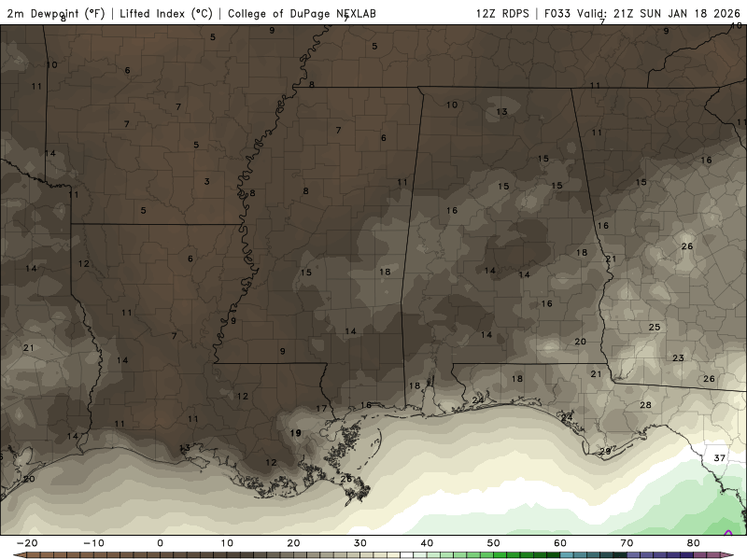The image size is (747, 560).
Task: Click the '80' label on the color scale
Action: [694, 543]
